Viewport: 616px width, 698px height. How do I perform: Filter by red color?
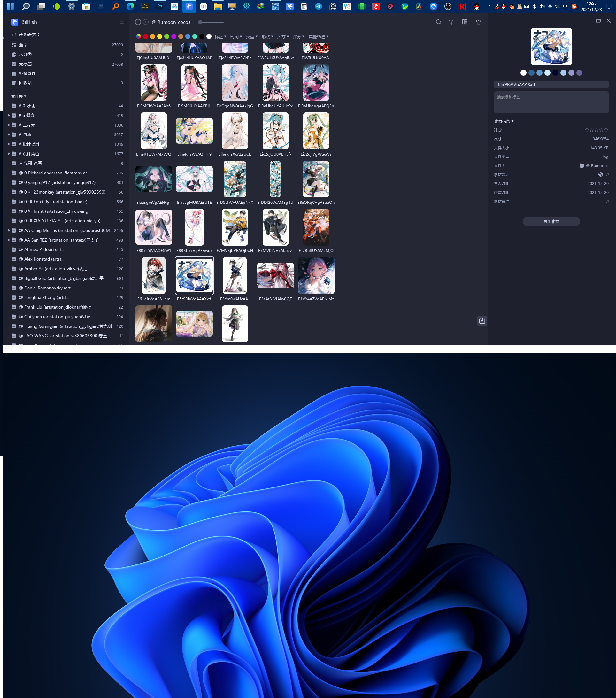(146, 36)
